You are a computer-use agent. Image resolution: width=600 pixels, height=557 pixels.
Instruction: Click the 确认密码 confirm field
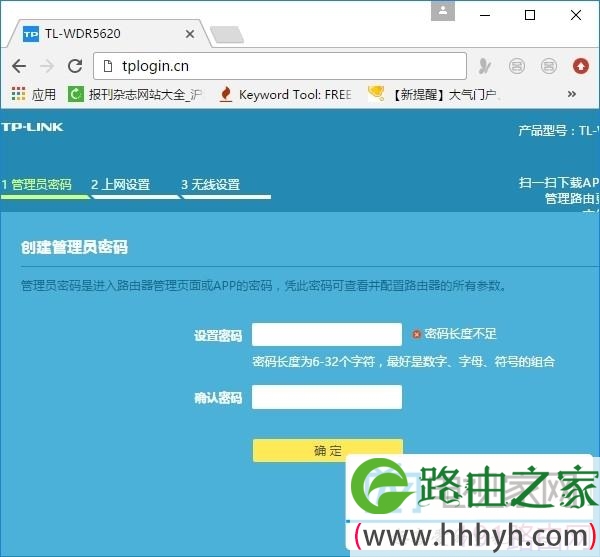327,397
